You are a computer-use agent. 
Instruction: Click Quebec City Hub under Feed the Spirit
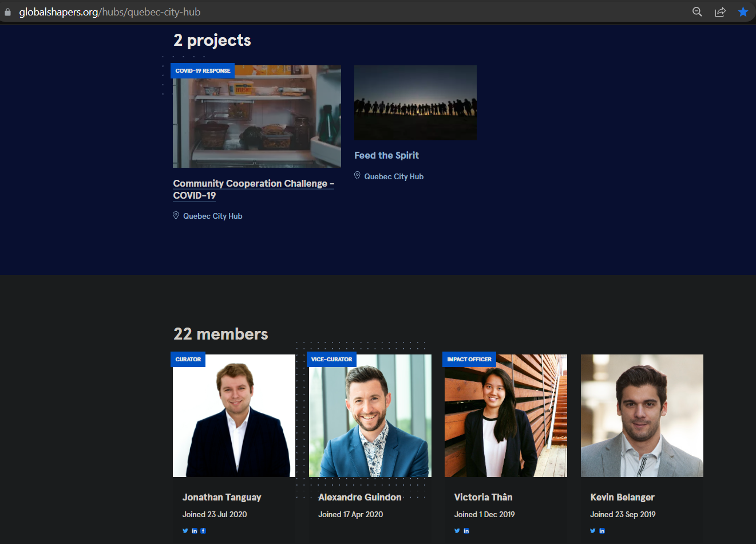[394, 176]
